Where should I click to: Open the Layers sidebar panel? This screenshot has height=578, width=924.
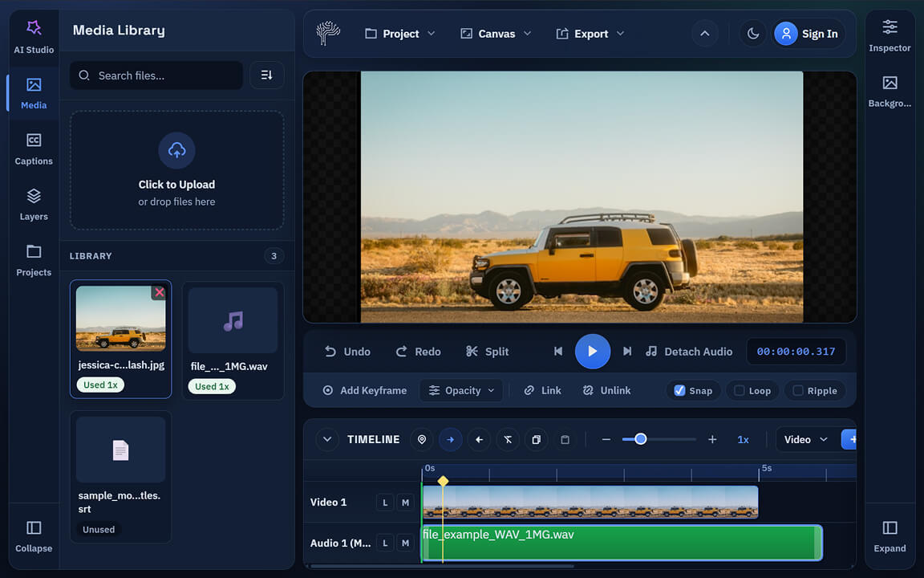tap(34, 204)
